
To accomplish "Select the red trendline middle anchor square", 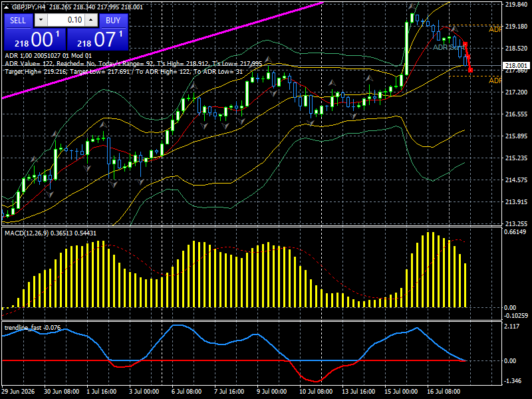I will point(467,56).
